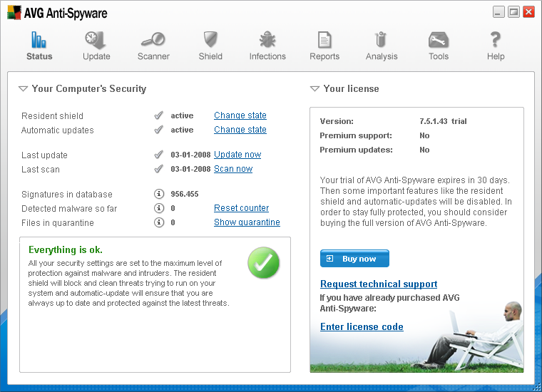The width and height of the screenshot is (542, 392).
Task: Click the Buy now button
Action: coord(354,258)
